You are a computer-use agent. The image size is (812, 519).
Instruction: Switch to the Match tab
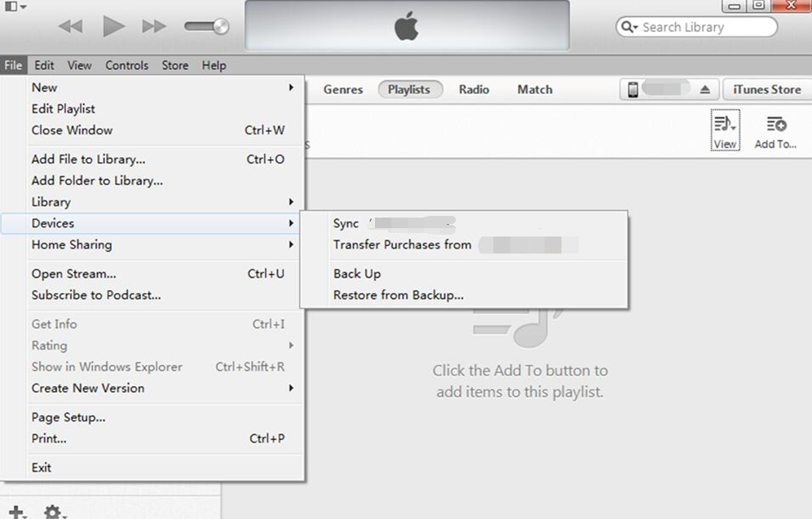pyautogui.click(x=535, y=90)
